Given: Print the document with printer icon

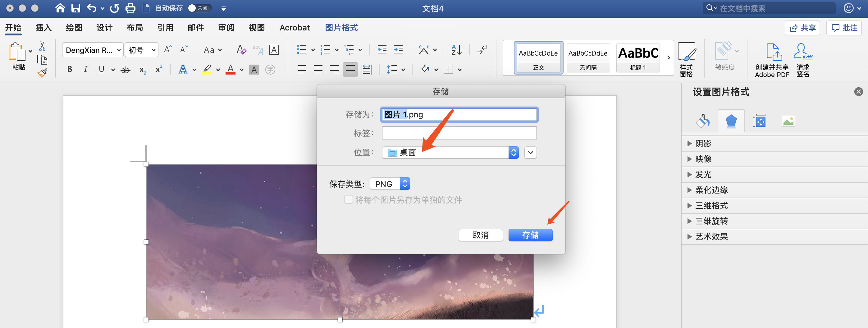Looking at the screenshot, I should pyautogui.click(x=130, y=8).
